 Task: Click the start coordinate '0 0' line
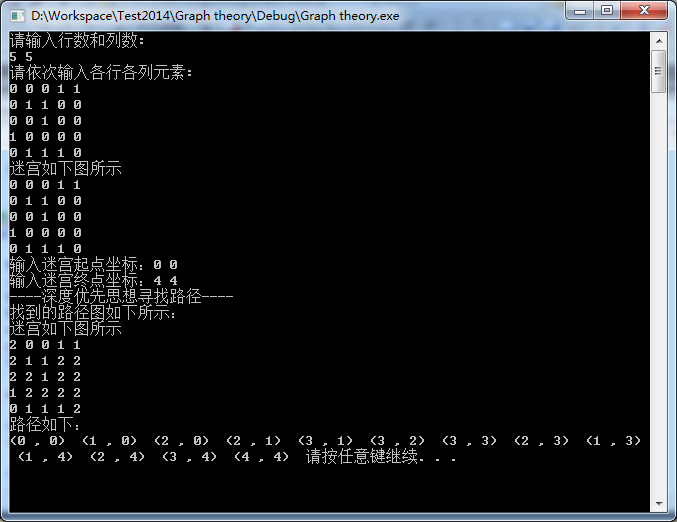93,265
